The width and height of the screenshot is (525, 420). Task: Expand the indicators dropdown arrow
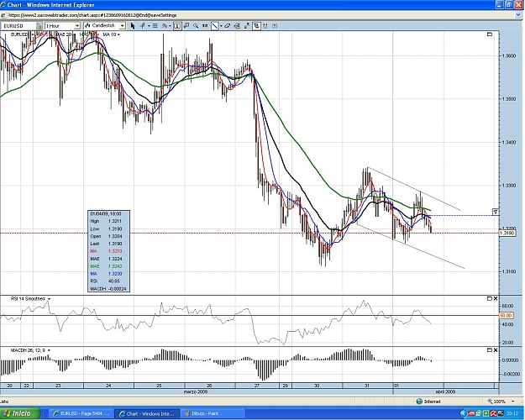pos(170,26)
